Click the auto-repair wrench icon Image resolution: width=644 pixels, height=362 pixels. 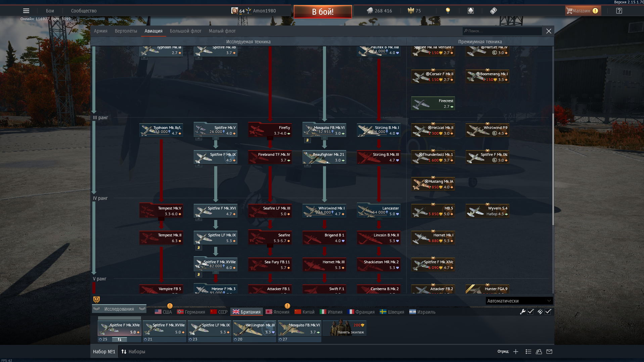[x=522, y=312]
